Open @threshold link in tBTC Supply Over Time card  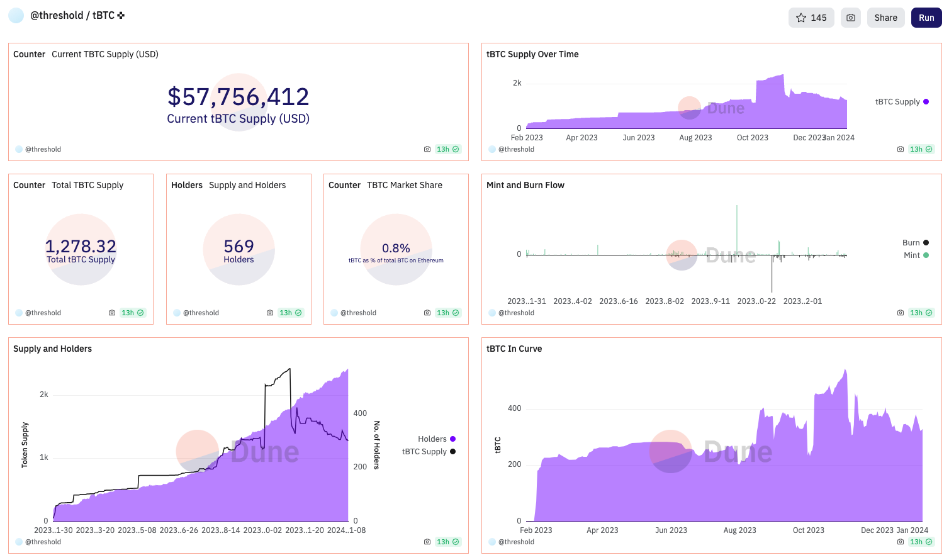click(516, 149)
